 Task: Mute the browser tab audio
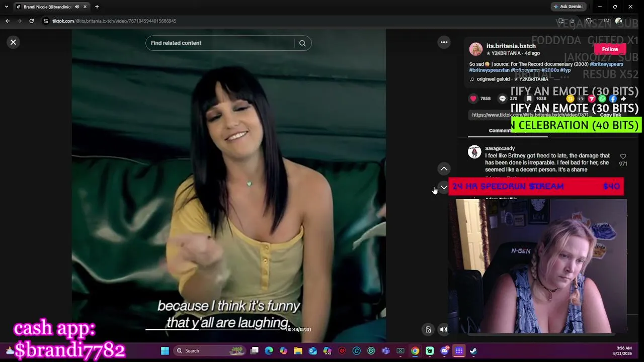click(x=77, y=7)
